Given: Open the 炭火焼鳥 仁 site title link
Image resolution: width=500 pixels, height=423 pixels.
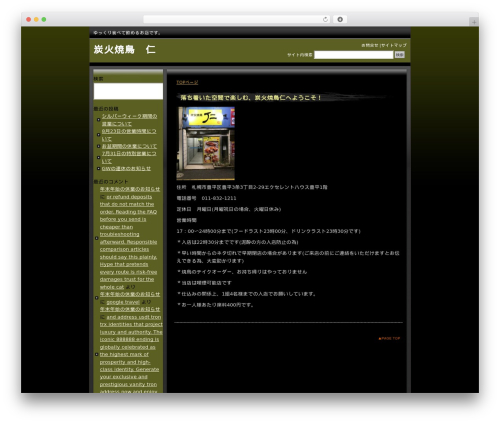Looking at the screenshot, I should pos(124,50).
